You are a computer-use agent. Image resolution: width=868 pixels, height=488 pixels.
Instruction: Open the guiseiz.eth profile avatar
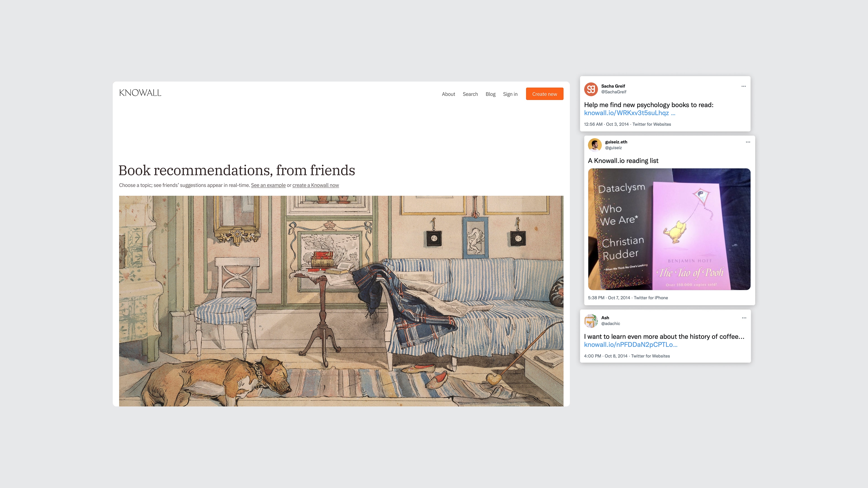595,145
